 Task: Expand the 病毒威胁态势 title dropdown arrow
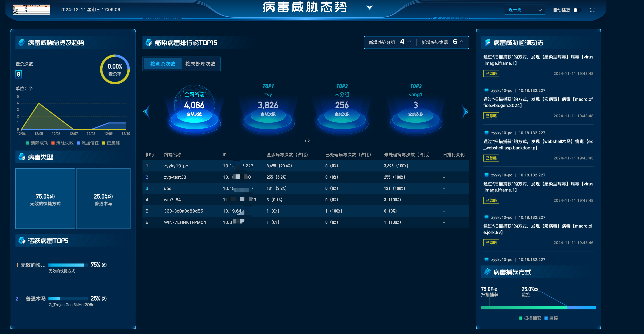tap(369, 8)
